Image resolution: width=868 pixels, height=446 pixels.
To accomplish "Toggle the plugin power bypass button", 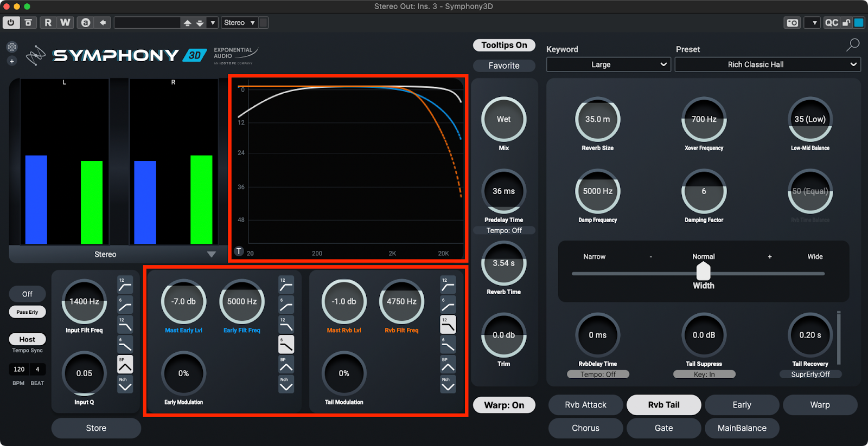I will [11, 23].
